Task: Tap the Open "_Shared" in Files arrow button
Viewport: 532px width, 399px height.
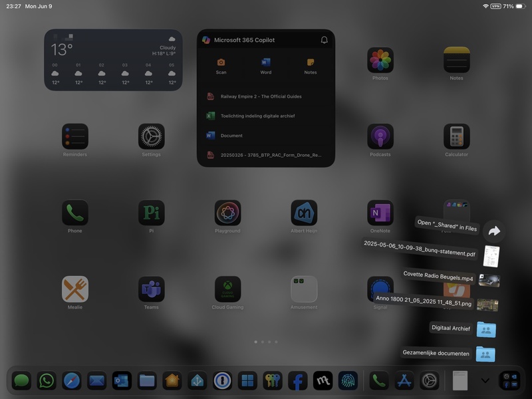Action: (494, 231)
